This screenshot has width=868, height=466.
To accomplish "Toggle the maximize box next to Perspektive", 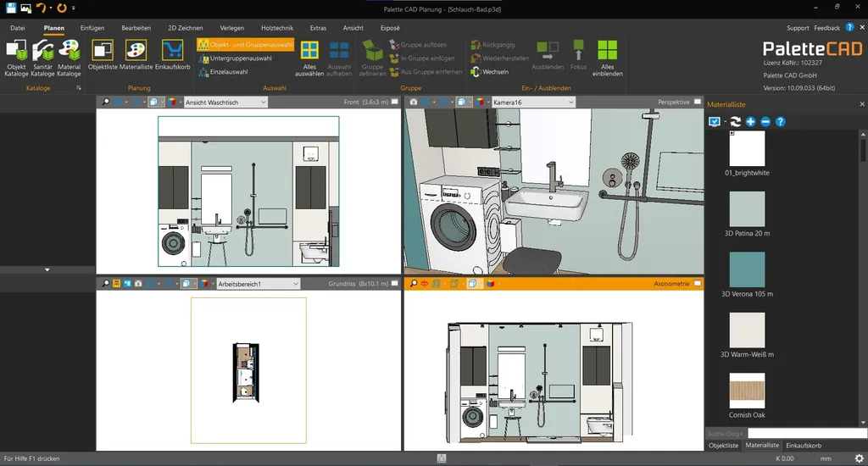I will (698, 102).
